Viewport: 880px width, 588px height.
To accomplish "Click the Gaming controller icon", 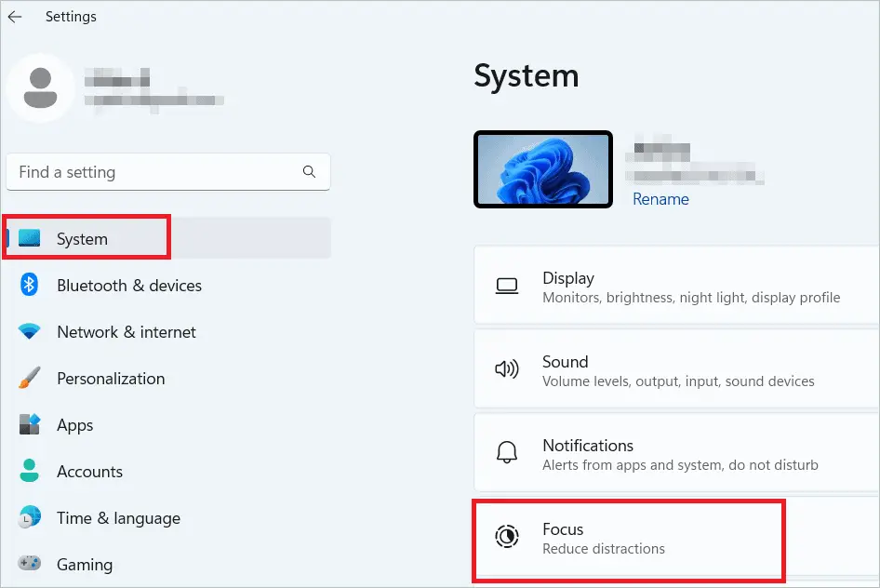I will point(29,563).
